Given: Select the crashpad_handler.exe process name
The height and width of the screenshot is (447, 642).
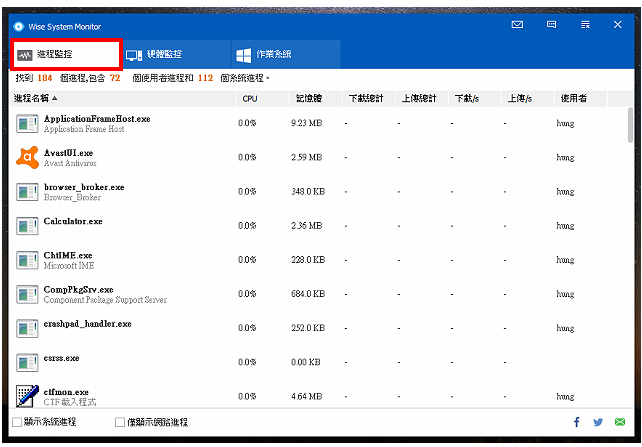Looking at the screenshot, I should (x=88, y=324).
